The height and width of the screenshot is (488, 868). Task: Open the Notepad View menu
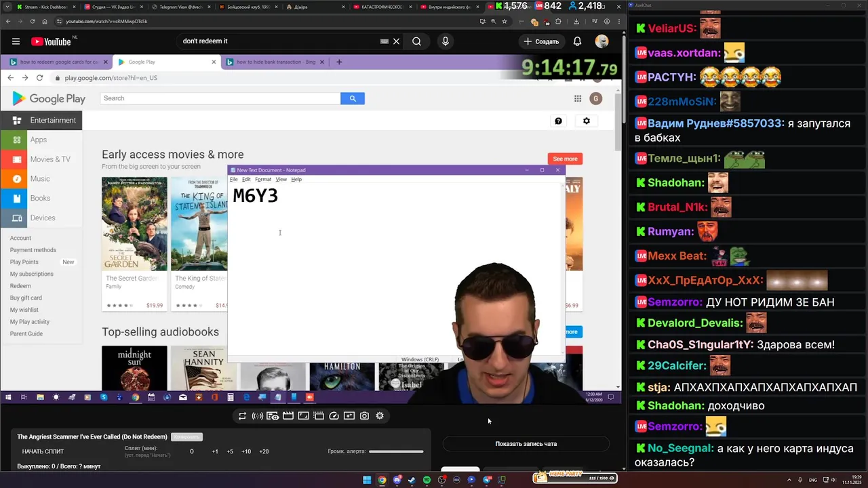pos(281,180)
